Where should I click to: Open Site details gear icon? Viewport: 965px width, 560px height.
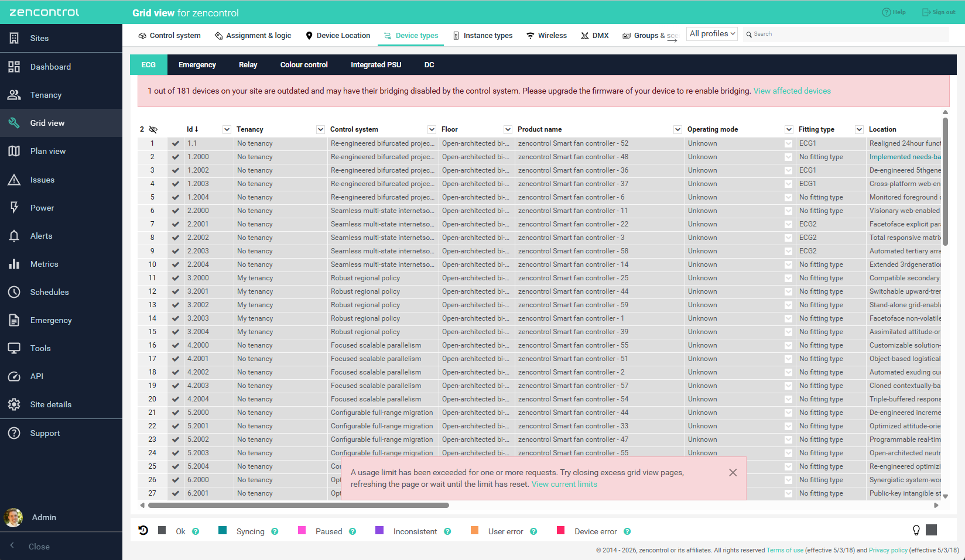[14, 404]
